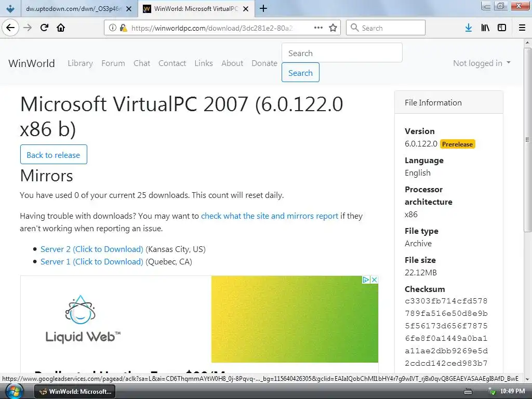Click the AdChoices triangle icon on ad
Viewport: 532px width, 399px height.
pos(366,280)
